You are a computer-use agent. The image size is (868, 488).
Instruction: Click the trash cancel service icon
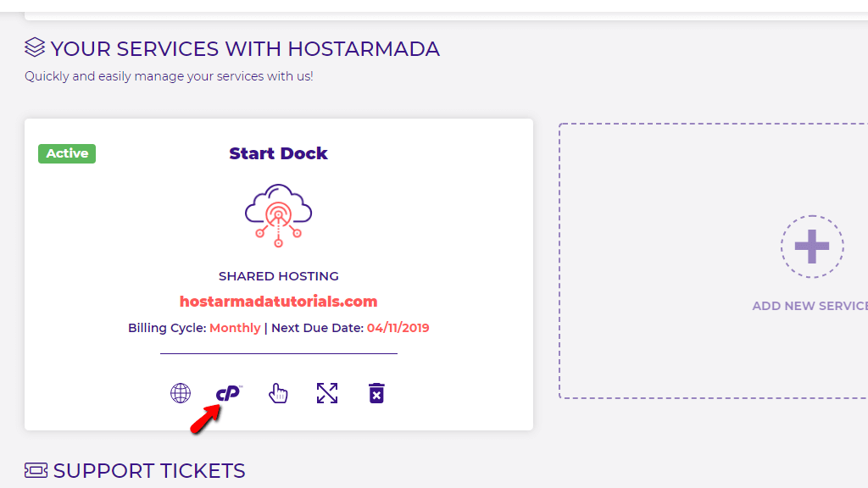tap(376, 393)
